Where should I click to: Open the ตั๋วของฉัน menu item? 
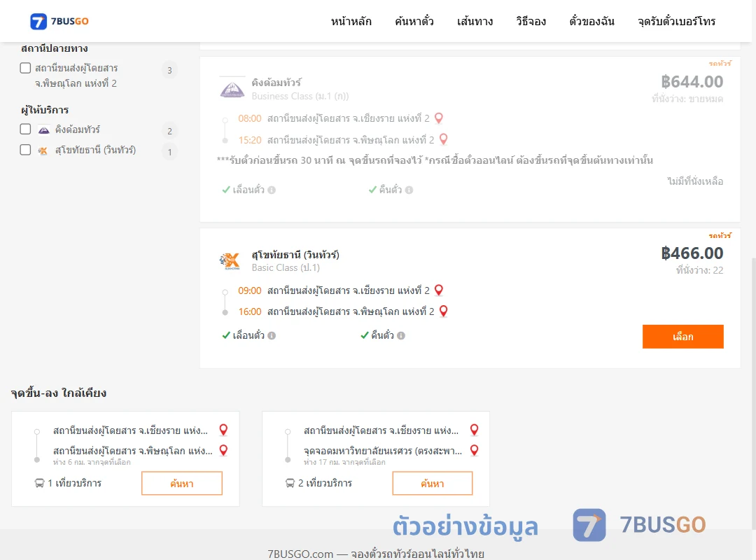tap(591, 21)
